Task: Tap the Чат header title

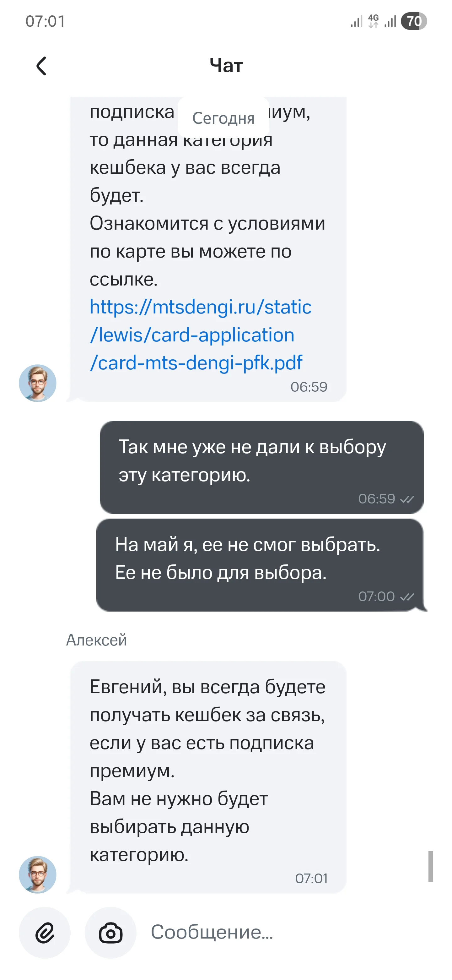Action: pos(226,65)
